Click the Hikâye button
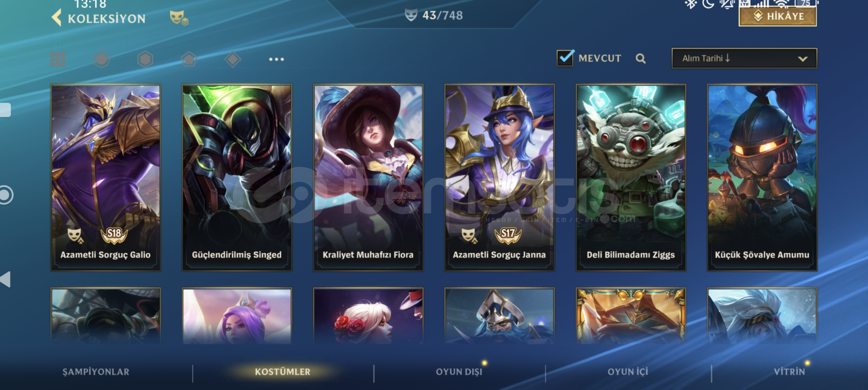The height and width of the screenshot is (390, 868). point(777,16)
